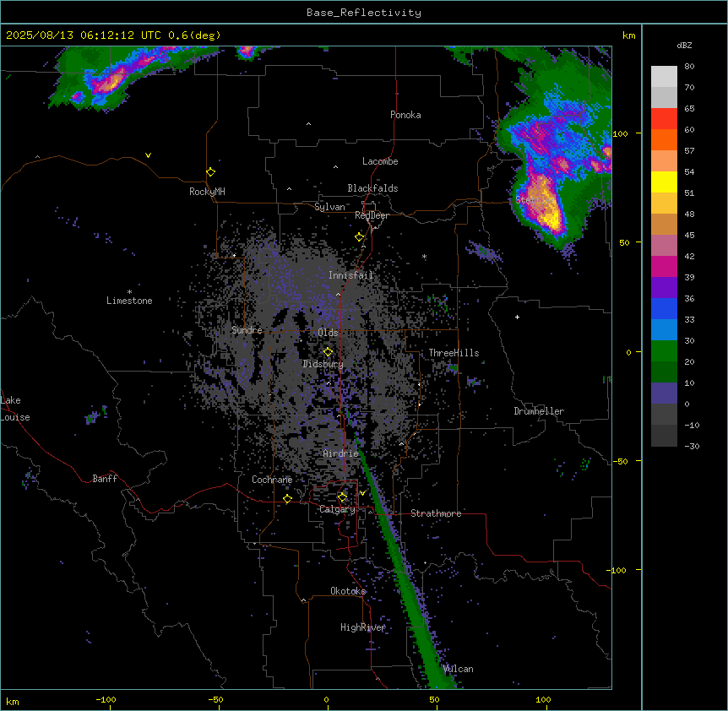Select the Didsbury label

(323, 364)
